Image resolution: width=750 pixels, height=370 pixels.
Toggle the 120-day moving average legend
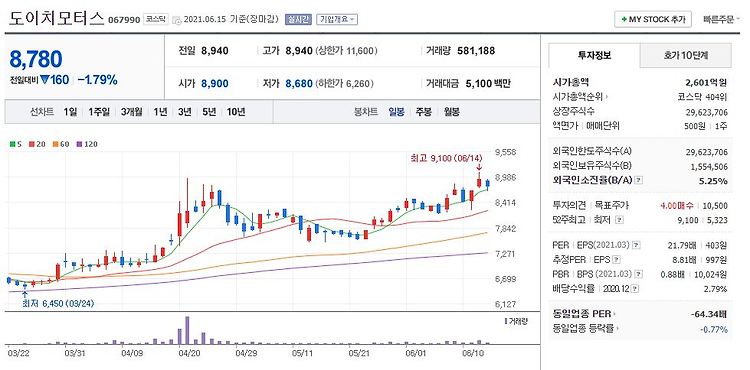point(87,143)
